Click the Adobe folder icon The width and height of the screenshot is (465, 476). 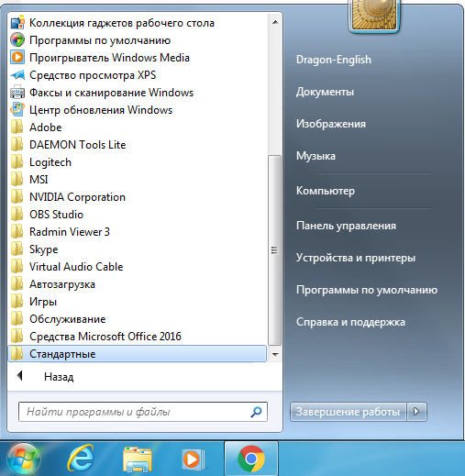pos(17,127)
